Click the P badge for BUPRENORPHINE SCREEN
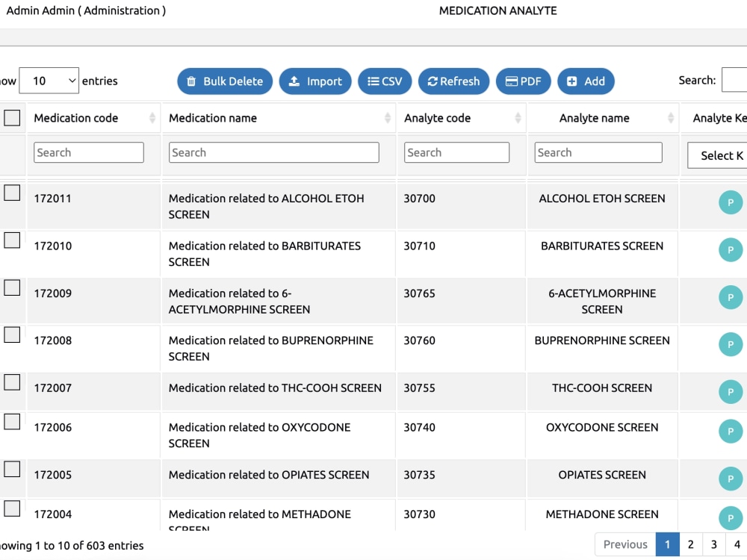 731,344
